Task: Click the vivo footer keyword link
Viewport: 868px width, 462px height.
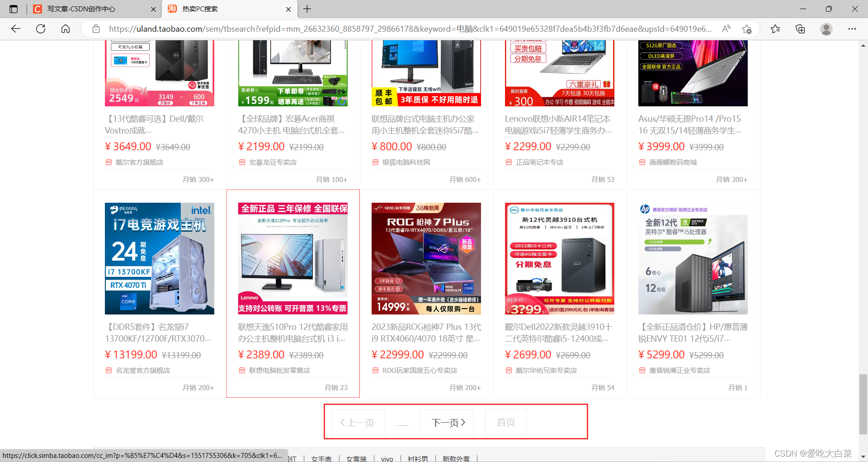Action: pyautogui.click(x=387, y=458)
